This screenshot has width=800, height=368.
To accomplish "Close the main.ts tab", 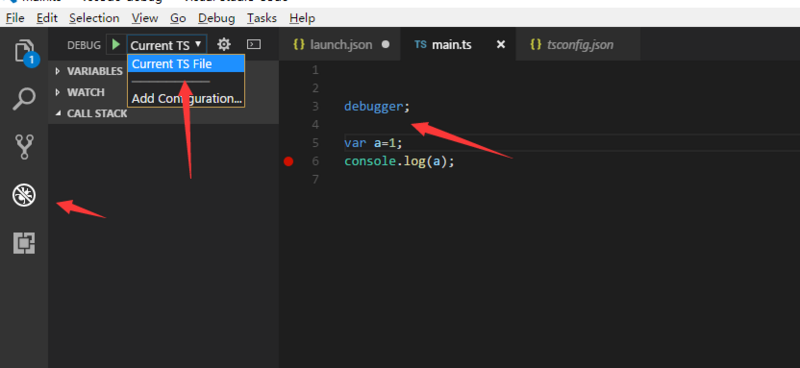I will tap(501, 45).
